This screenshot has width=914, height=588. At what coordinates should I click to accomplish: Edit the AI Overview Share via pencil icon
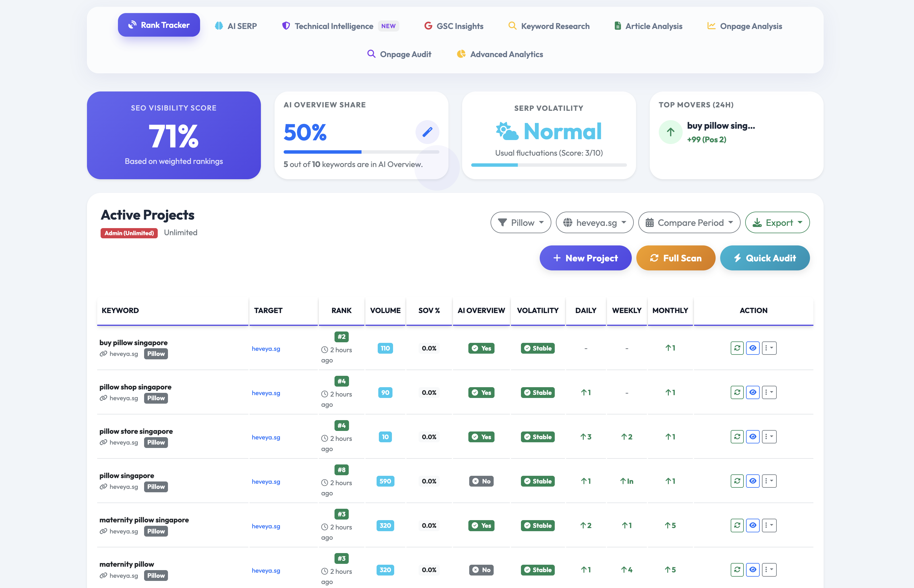pyautogui.click(x=427, y=132)
